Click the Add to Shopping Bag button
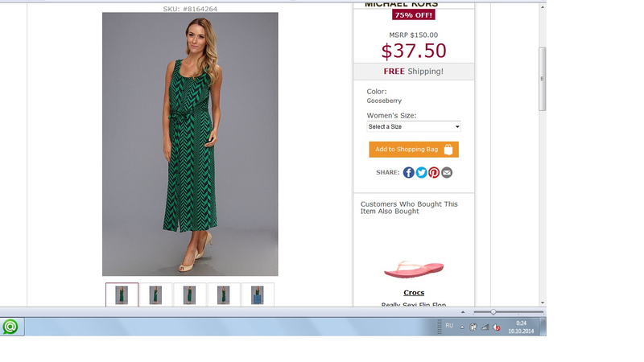 click(414, 150)
